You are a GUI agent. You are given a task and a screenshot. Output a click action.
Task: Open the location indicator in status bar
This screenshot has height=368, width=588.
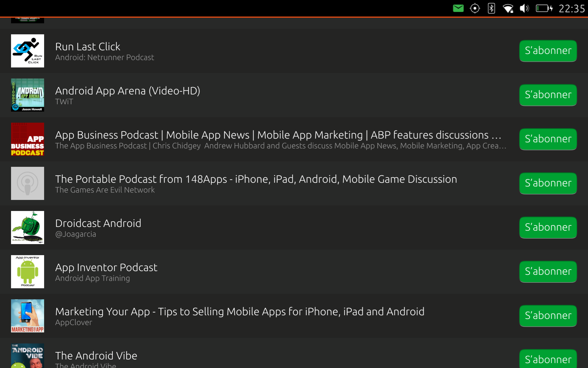click(475, 8)
